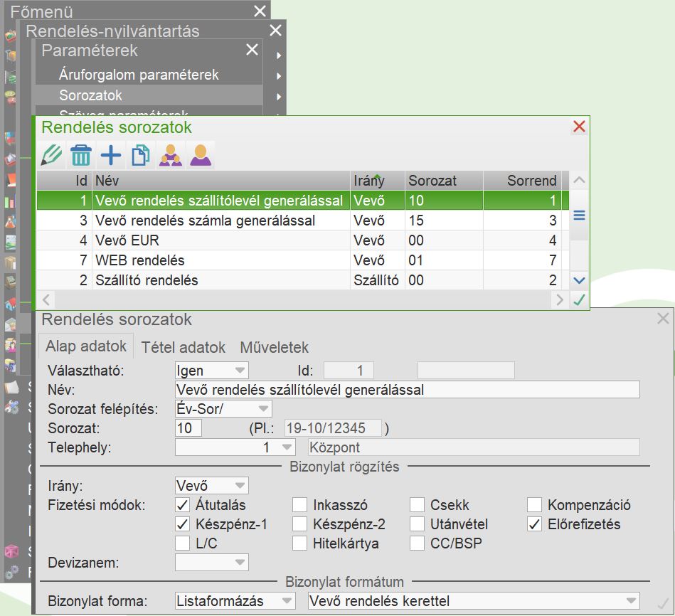Sort by the Sorozat column header

444,181
